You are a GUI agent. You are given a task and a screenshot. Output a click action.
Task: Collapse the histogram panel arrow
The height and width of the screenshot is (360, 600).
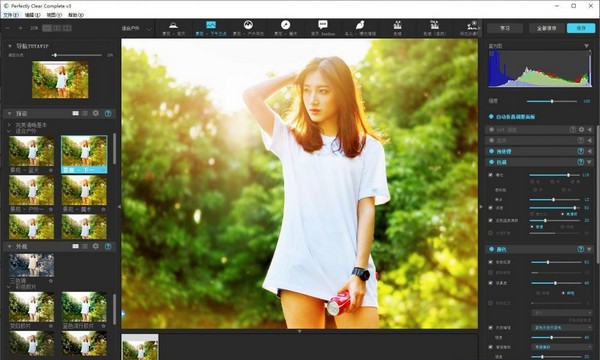[x=586, y=46]
